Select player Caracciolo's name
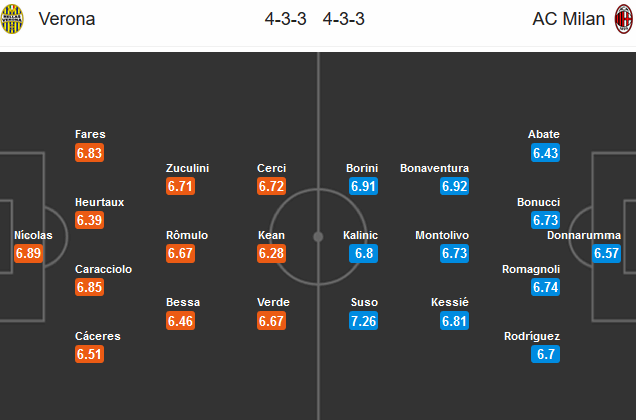This screenshot has height=420, width=636. [x=103, y=269]
